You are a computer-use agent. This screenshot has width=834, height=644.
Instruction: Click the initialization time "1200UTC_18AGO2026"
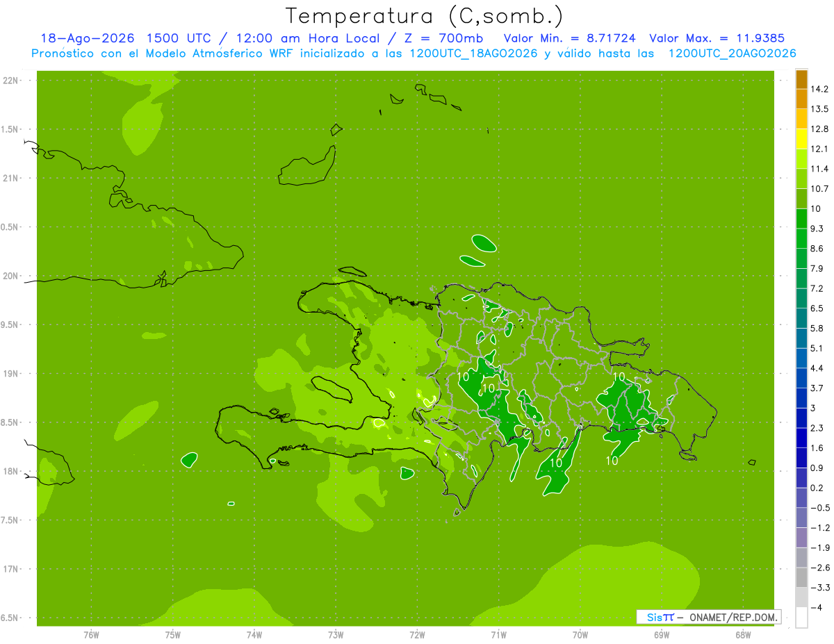tap(473, 53)
